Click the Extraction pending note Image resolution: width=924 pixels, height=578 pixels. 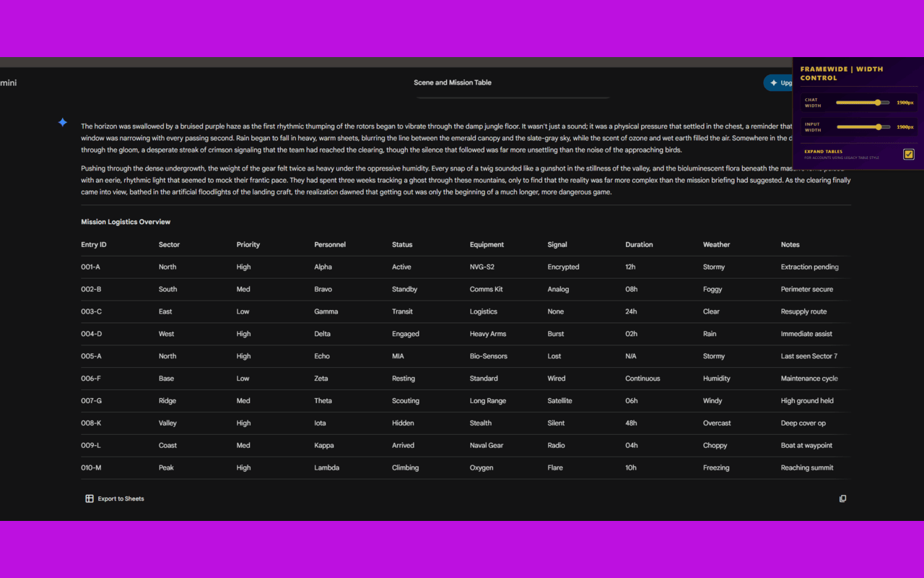point(810,267)
